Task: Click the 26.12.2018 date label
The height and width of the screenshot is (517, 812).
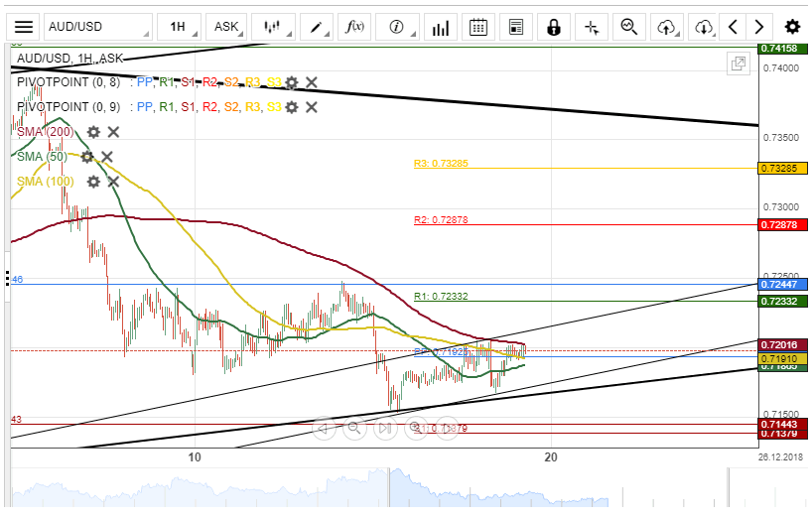Action: click(780, 457)
